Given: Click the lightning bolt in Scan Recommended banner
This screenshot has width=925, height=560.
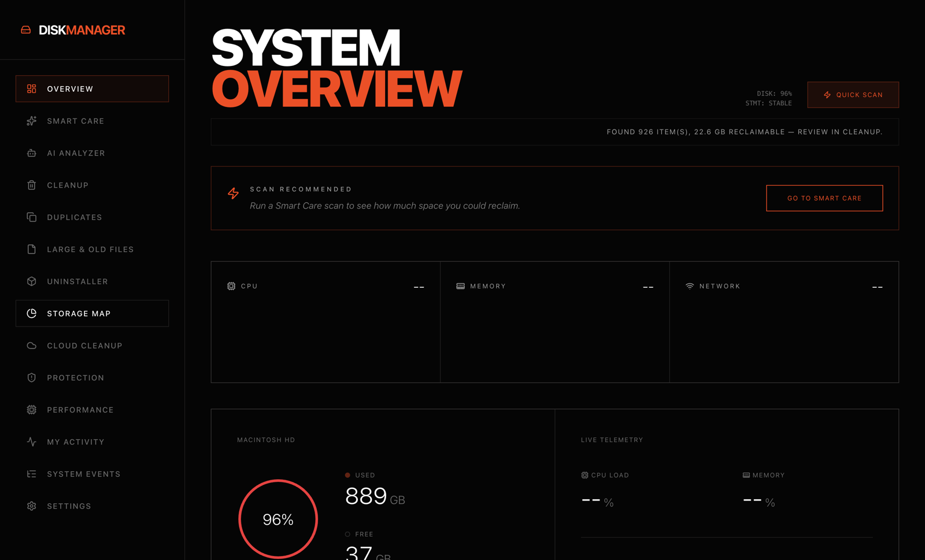Looking at the screenshot, I should coord(233,193).
